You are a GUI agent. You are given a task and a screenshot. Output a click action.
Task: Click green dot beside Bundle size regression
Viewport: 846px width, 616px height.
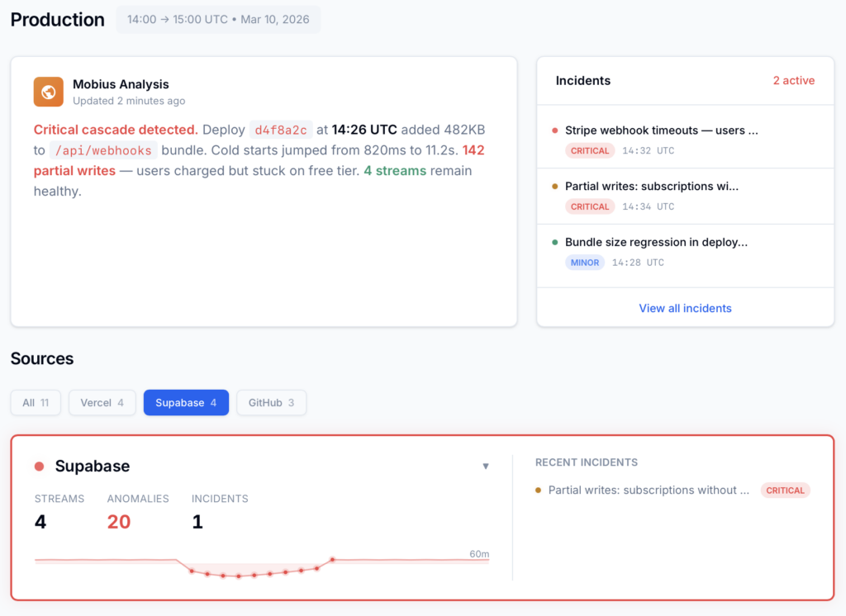(555, 243)
